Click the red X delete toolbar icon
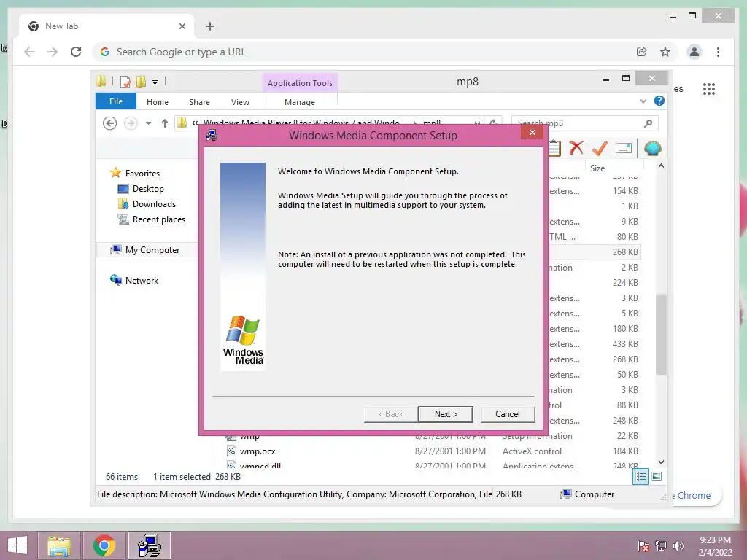 point(576,148)
